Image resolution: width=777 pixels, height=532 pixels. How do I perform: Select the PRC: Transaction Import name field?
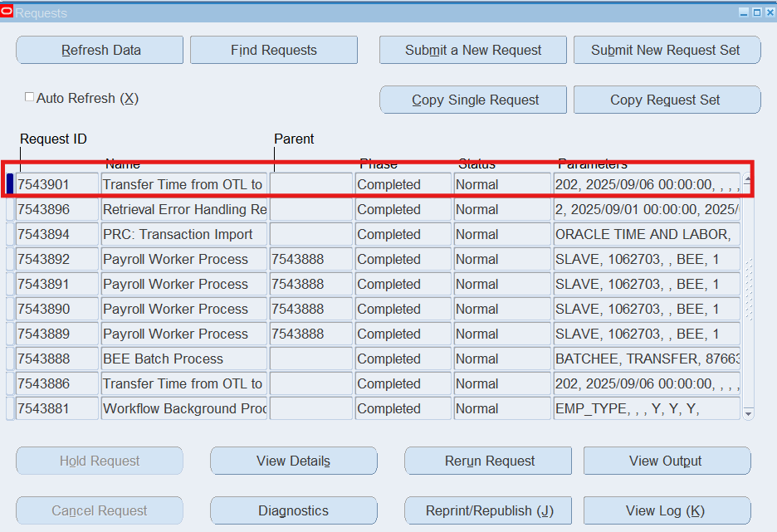click(184, 234)
